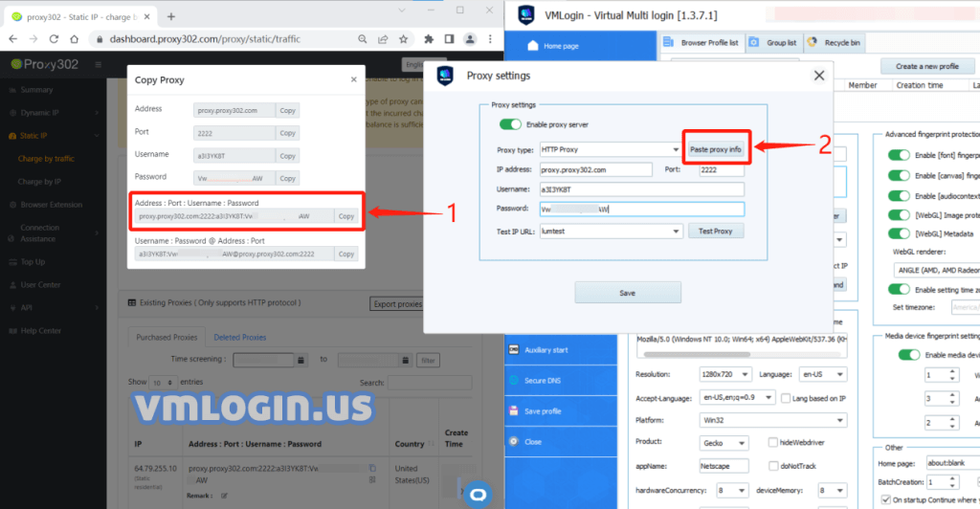Click Create a new profile button
The height and width of the screenshot is (509, 980).
tap(926, 66)
